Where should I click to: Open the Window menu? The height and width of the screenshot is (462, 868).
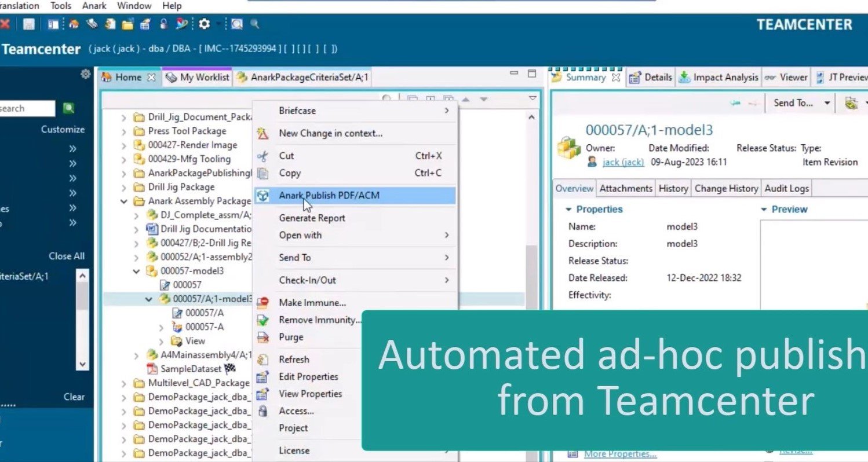click(x=133, y=6)
